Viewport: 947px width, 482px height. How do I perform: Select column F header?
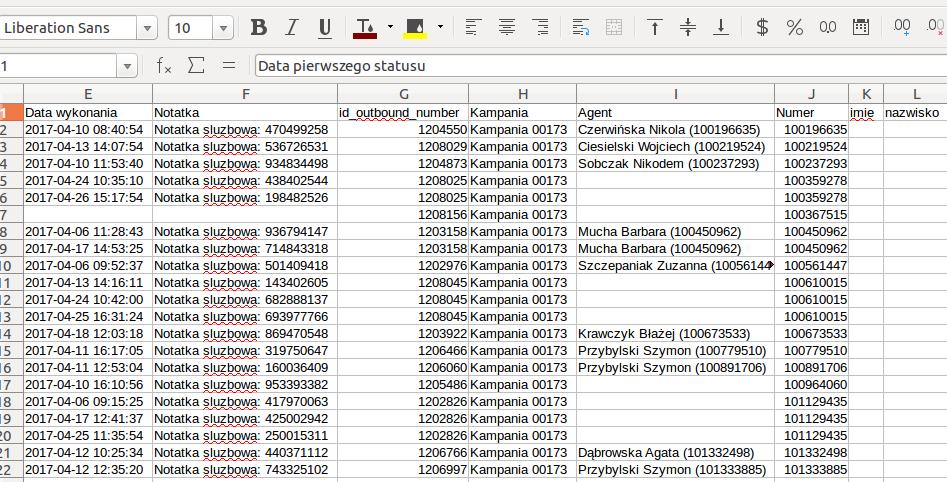(245, 94)
